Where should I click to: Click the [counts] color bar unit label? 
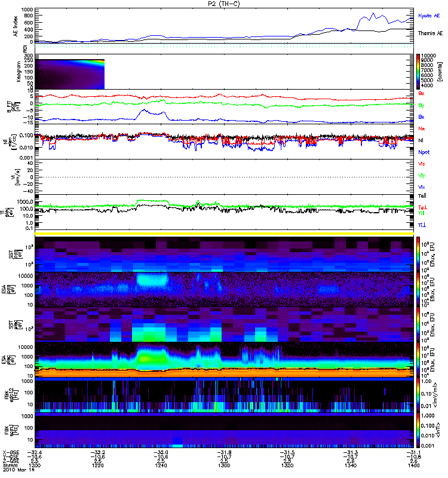(x=440, y=72)
